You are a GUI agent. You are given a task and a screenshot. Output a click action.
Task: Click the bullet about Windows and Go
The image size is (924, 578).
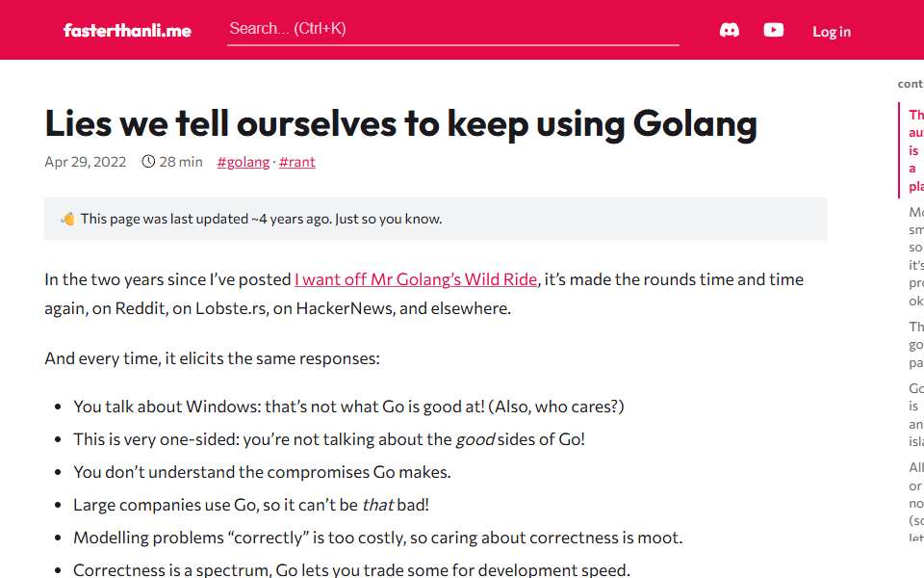tap(348, 407)
